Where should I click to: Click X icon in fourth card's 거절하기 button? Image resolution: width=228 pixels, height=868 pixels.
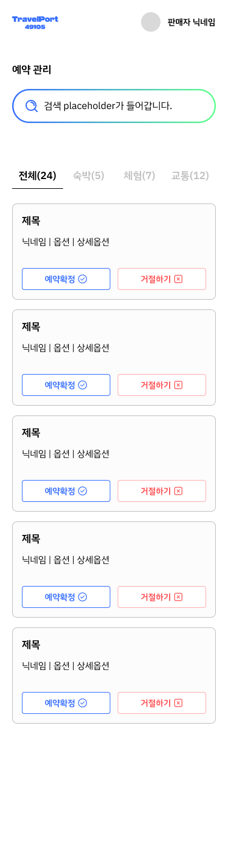pos(178,597)
